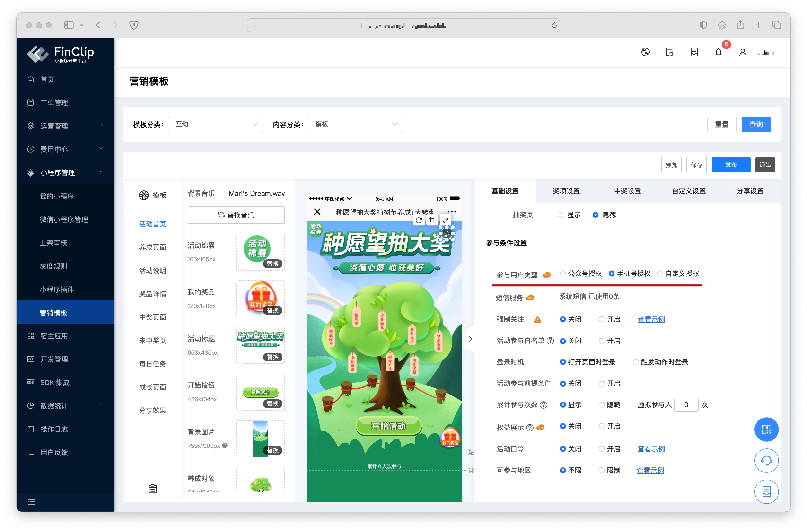807x532 pixels.
Task: Click the notification bell icon
Action: 718,52
